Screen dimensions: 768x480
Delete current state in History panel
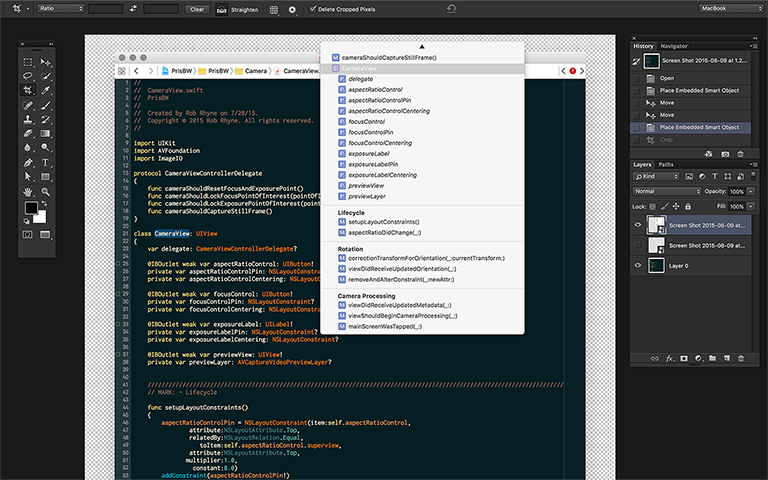point(741,154)
